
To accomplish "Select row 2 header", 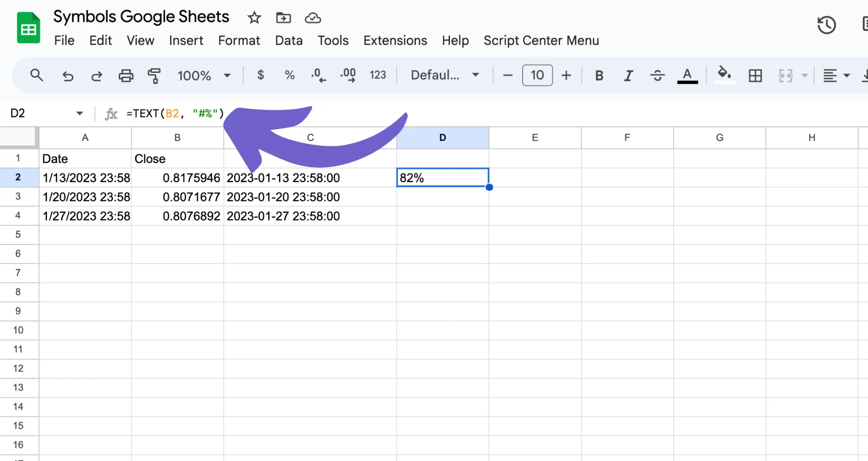I will tap(18, 177).
